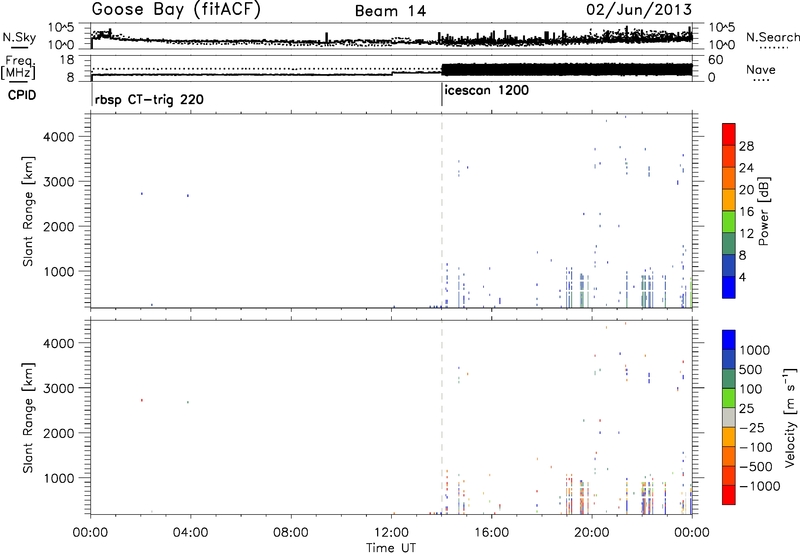Click the 'Velocity [m s-1]' colorbar title

(790, 417)
